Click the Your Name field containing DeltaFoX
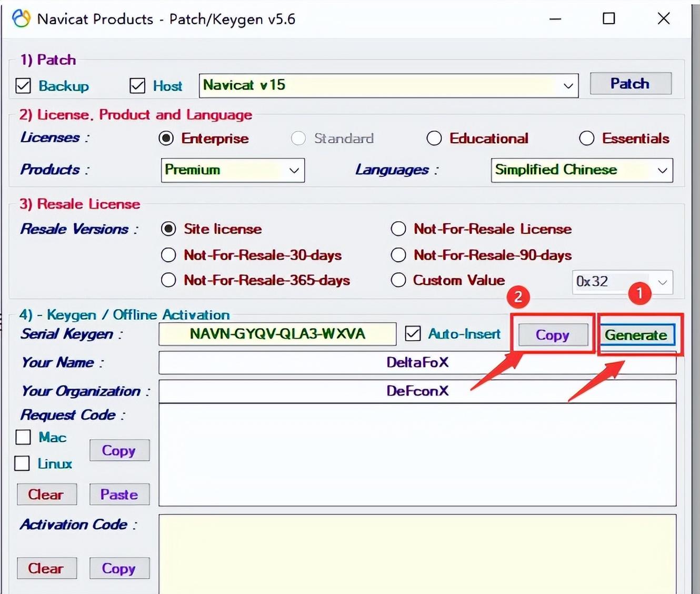Viewport: 700px width, 594px height. tap(417, 363)
